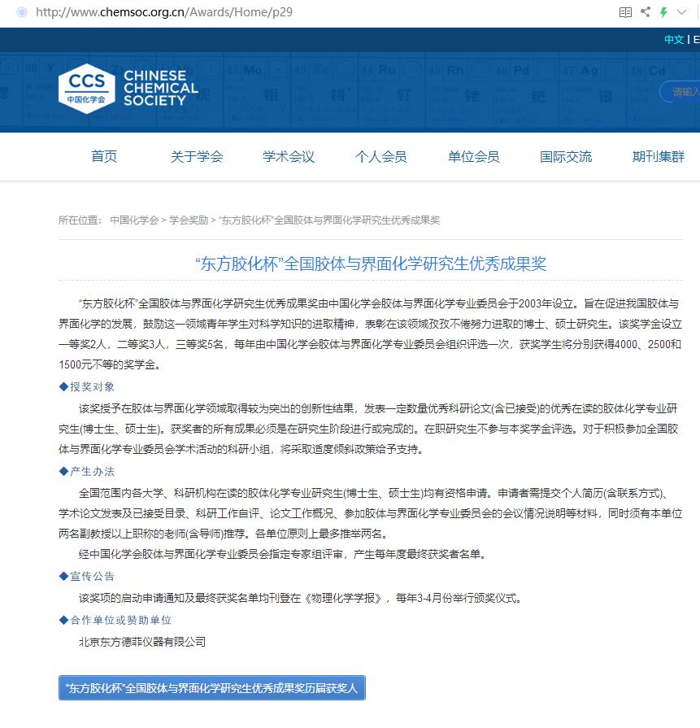Click the blue page title 东方胶化杯 heading

pyautogui.click(x=371, y=264)
